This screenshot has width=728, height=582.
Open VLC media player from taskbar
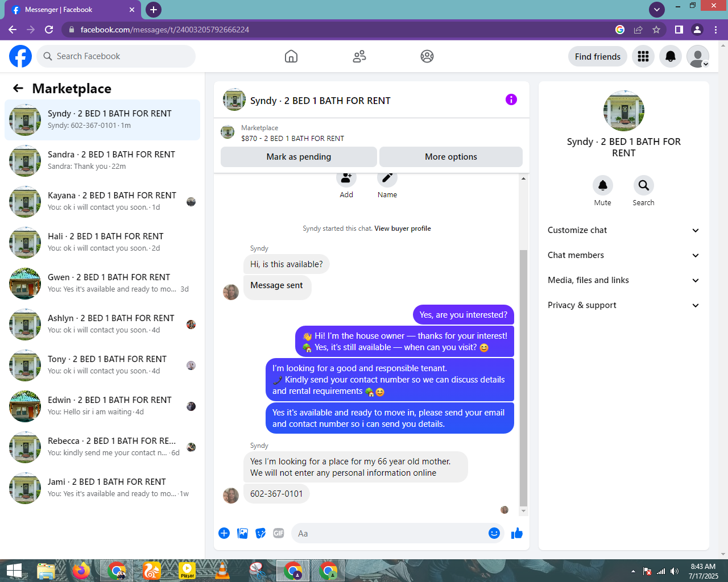(222, 571)
